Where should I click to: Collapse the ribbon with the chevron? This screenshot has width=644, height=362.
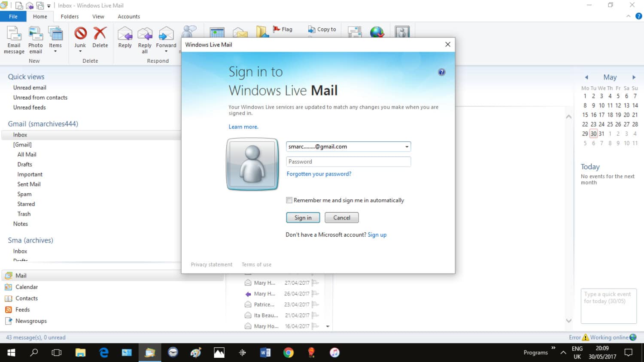click(628, 16)
